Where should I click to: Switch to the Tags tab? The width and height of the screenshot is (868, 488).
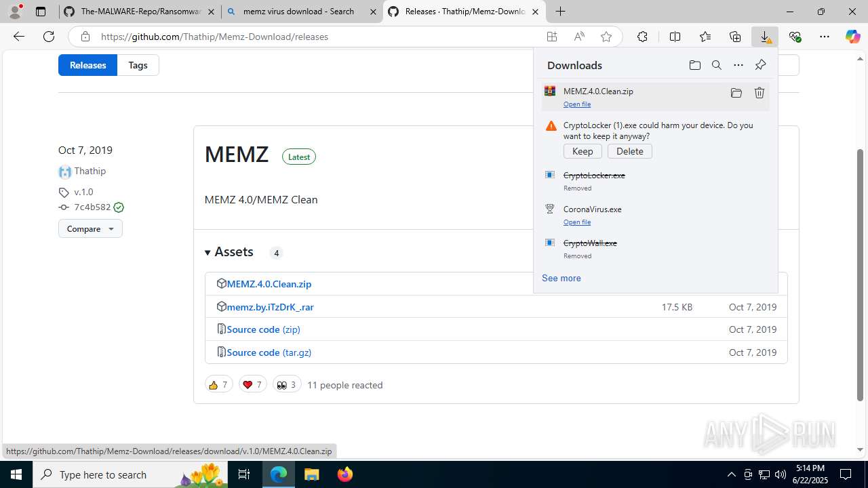pos(138,65)
